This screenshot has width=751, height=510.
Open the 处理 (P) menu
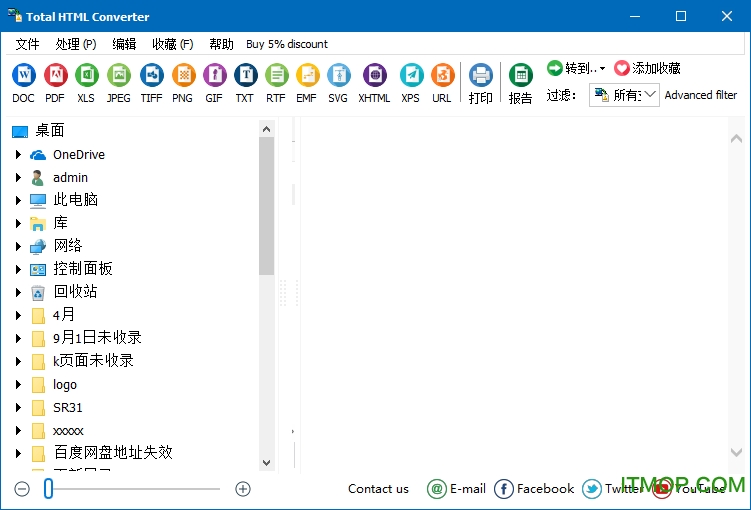[x=76, y=44]
